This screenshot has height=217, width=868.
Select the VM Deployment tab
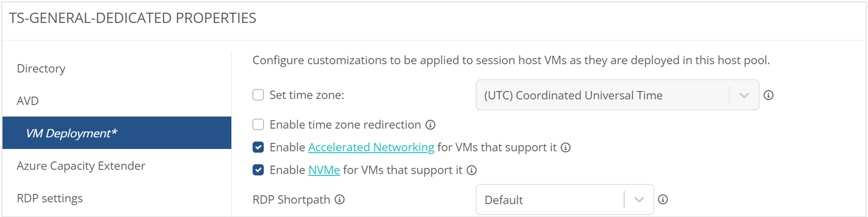(71, 133)
